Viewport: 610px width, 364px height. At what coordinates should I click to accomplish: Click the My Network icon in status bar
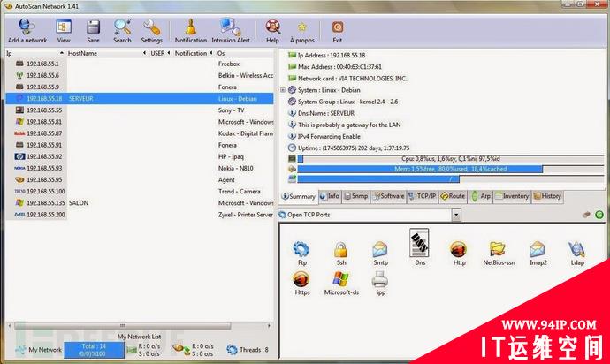pos(19,350)
